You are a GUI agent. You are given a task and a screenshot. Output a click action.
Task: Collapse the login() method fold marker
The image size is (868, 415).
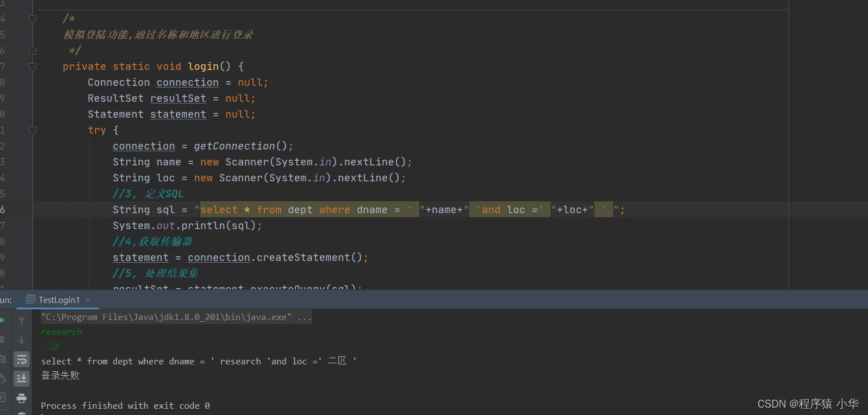click(x=32, y=67)
